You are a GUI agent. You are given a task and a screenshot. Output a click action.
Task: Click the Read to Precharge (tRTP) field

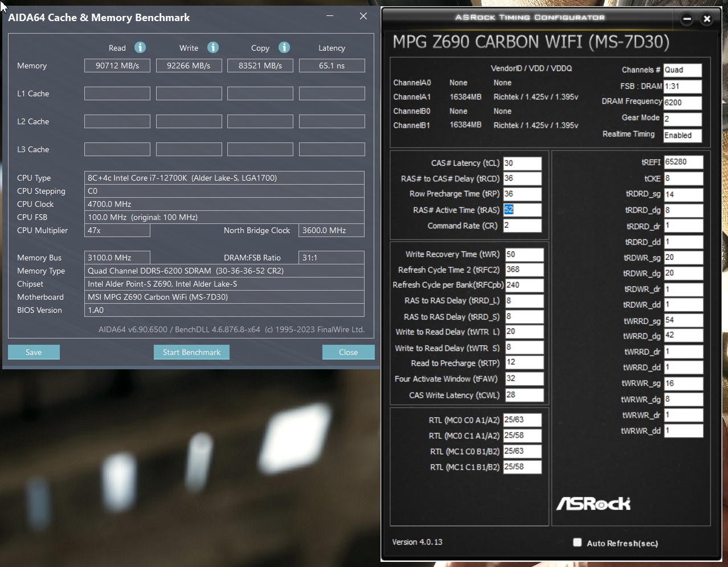click(525, 362)
